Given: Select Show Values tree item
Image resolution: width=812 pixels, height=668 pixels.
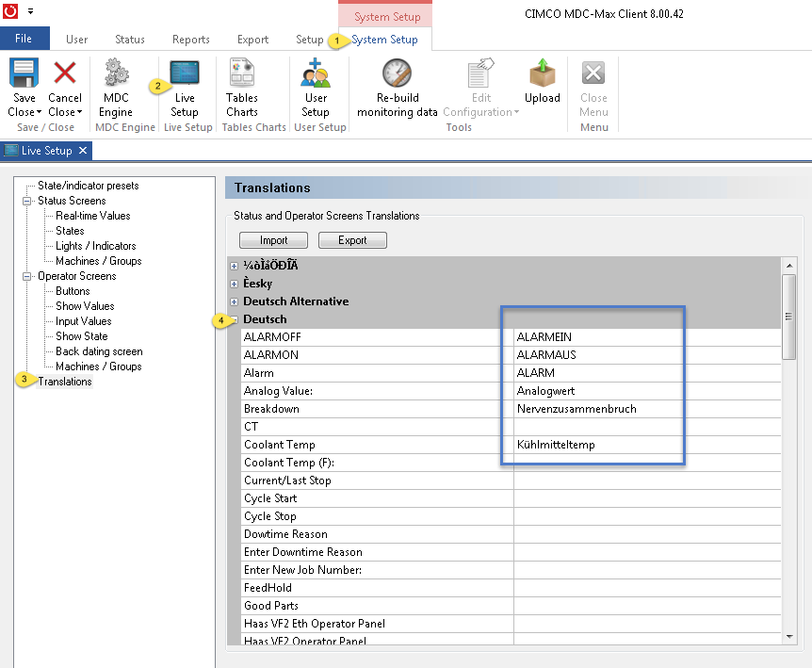Looking at the screenshot, I should 85,306.
